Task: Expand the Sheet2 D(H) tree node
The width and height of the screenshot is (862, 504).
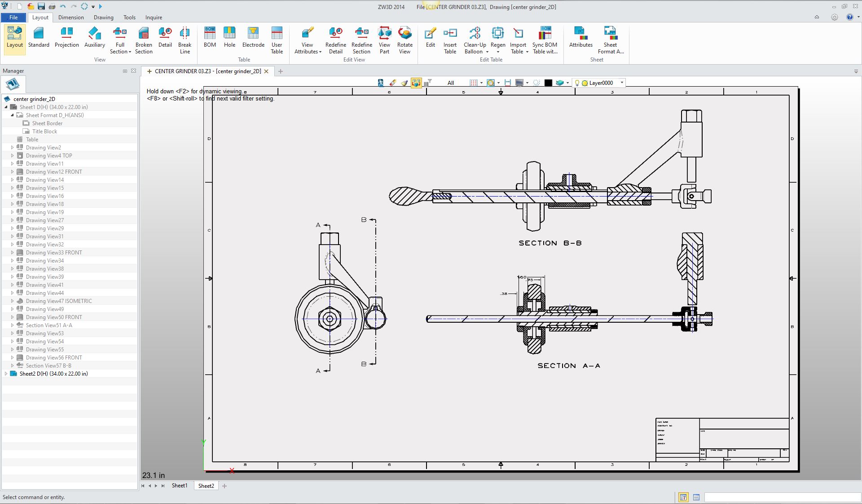Action: coord(6,373)
